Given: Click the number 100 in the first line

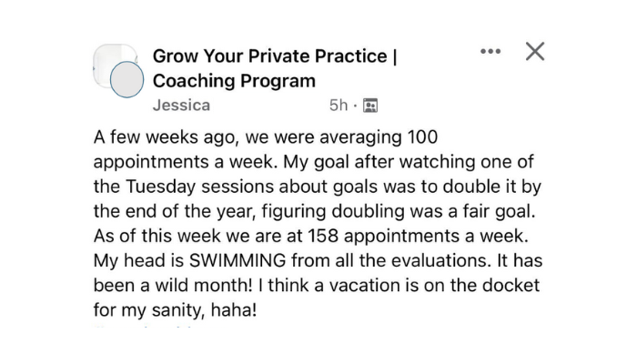Looking at the screenshot, I should (422, 139).
